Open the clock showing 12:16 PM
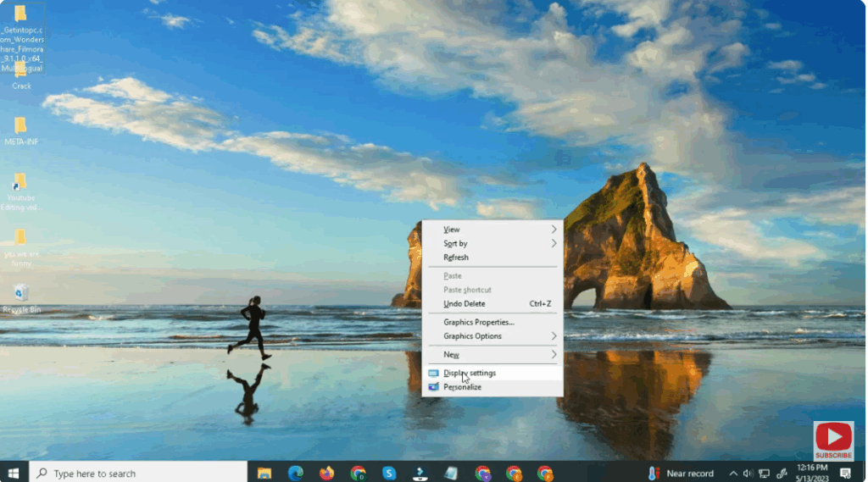 [x=812, y=474]
